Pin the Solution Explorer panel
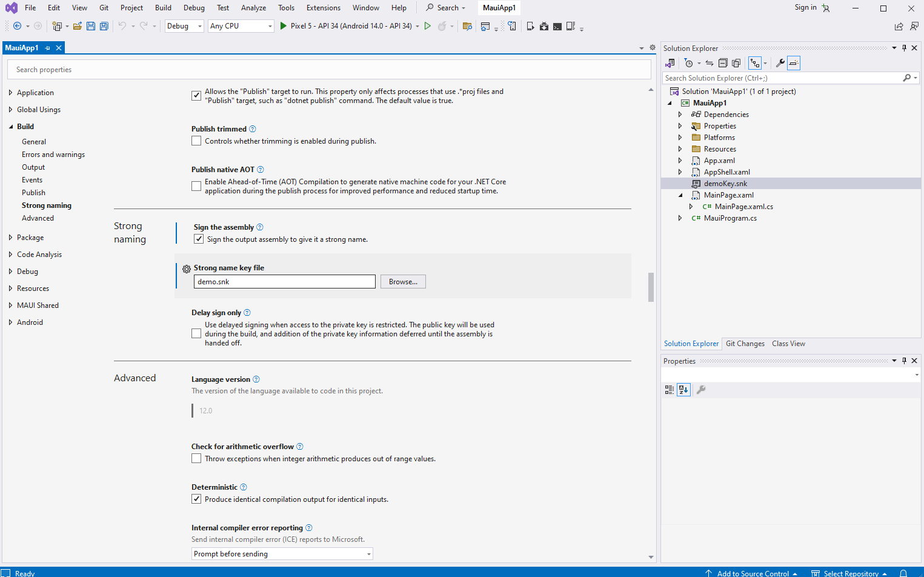The width and height of the screenshot is (924, 577). click(904, 48)
